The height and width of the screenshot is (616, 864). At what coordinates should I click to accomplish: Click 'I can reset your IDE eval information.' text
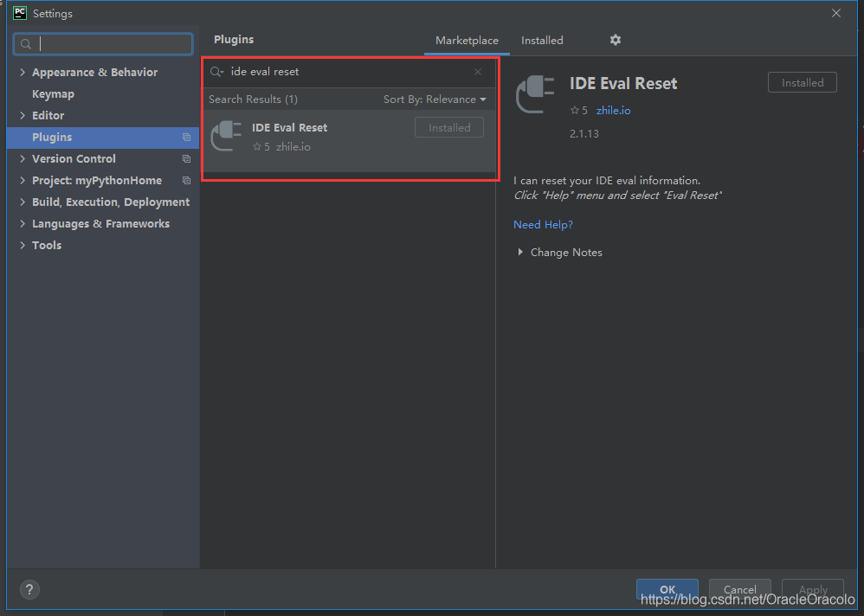click(607, 181)
